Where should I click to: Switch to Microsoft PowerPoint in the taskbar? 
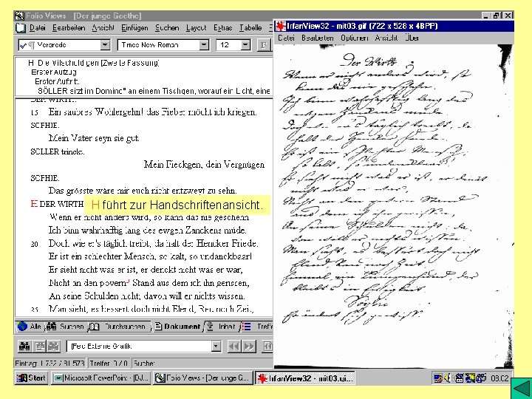(x=101, y=378)
